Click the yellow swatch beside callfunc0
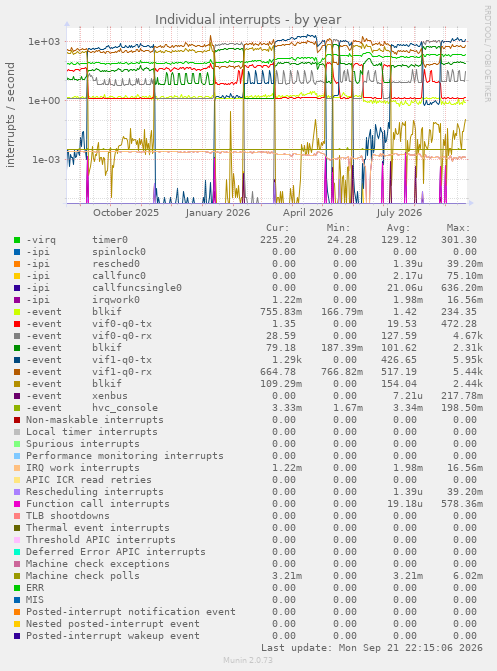The height and width of the screenshot is (671, 497). click(17, 276)
